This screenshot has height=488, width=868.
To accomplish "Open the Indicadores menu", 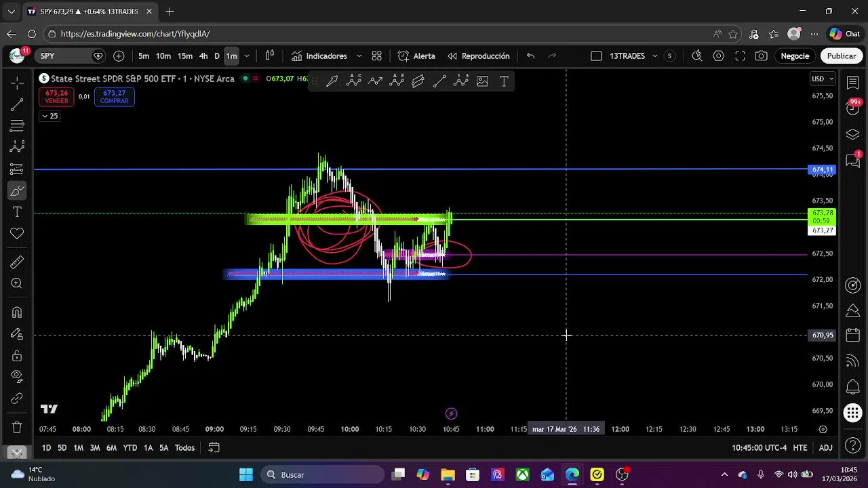I will [319, 56].
